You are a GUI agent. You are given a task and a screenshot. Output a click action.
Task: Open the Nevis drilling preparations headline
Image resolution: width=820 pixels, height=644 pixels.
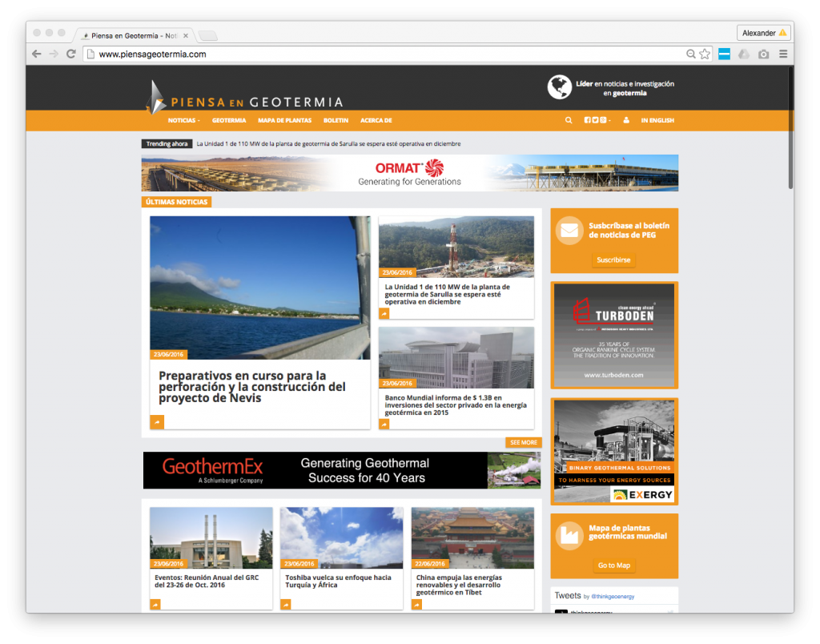click(x=252, y=387)
